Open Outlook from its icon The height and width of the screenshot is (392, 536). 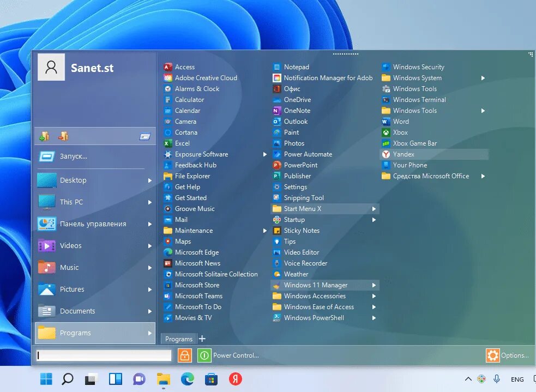[x=276, y=122]
